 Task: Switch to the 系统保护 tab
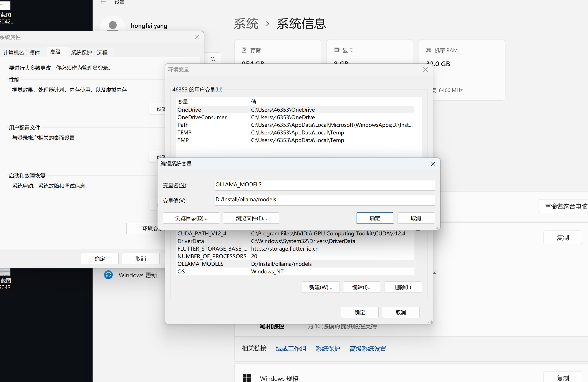click(81, 53)
